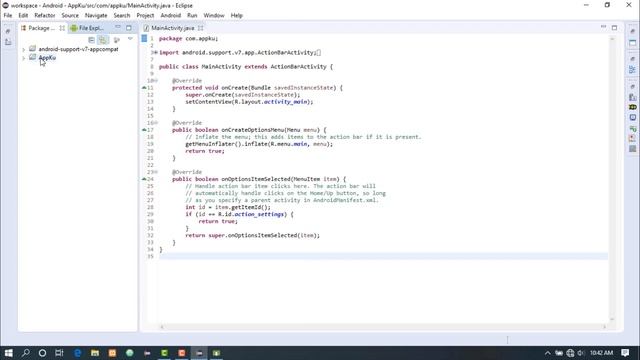Click the taskbar clock 10:42 AM
This screenshot has width=640, height=360.
coord(601,353)
